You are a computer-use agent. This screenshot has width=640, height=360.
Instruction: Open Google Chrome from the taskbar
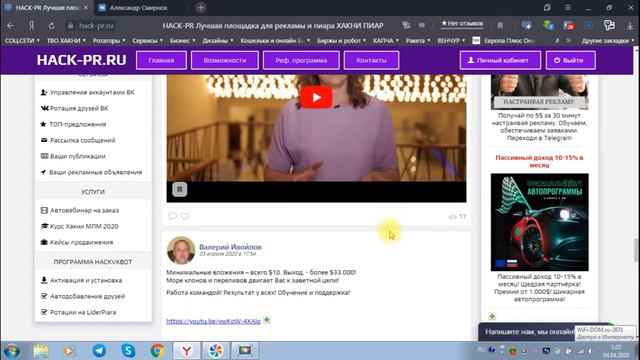coord(158,351)
